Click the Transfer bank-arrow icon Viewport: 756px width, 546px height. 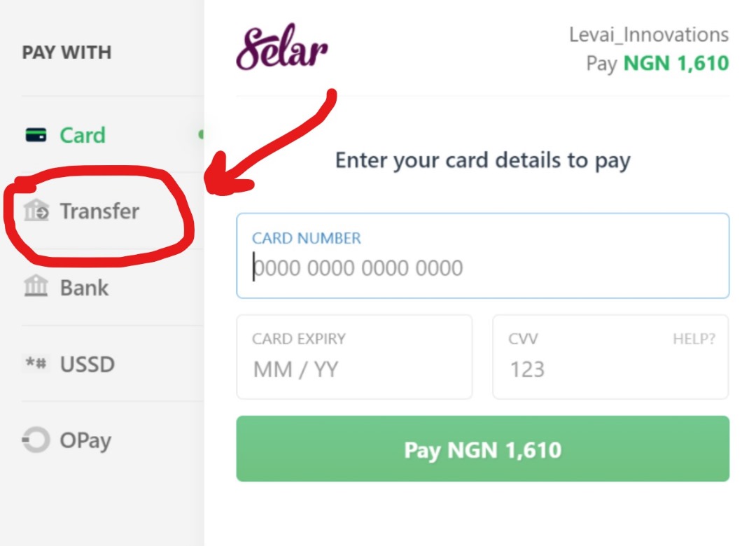click(36, 211)
